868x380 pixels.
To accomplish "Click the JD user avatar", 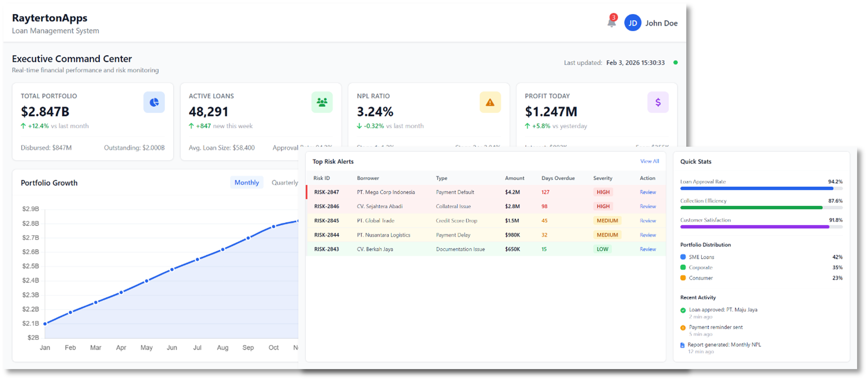I will (x=632, y=23).
